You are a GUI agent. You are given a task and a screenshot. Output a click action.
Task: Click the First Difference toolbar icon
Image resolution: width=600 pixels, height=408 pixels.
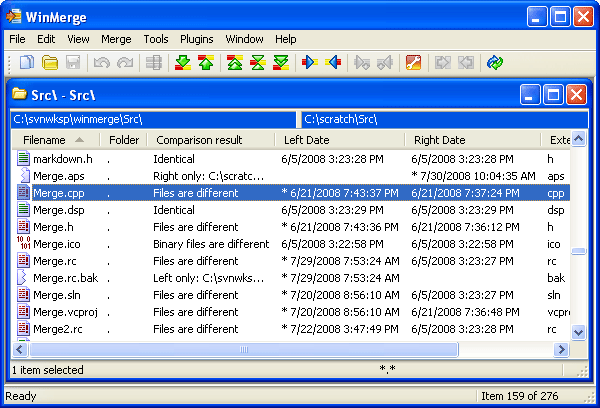tap(235, 63)
